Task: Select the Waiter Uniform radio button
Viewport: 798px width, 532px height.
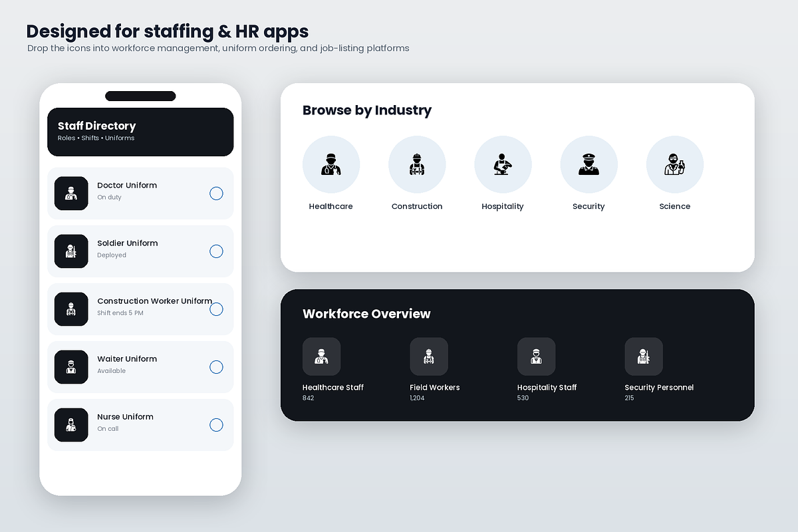Action: coord(216,367)
